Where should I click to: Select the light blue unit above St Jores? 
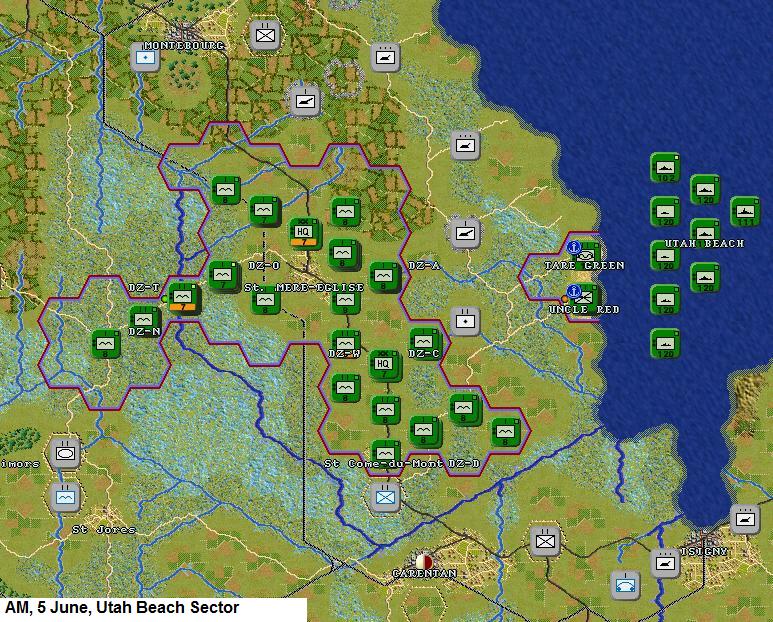[65, 497]
